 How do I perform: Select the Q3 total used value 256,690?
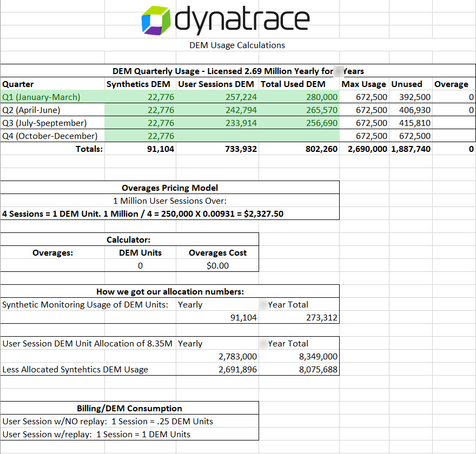tap(322, 123)
